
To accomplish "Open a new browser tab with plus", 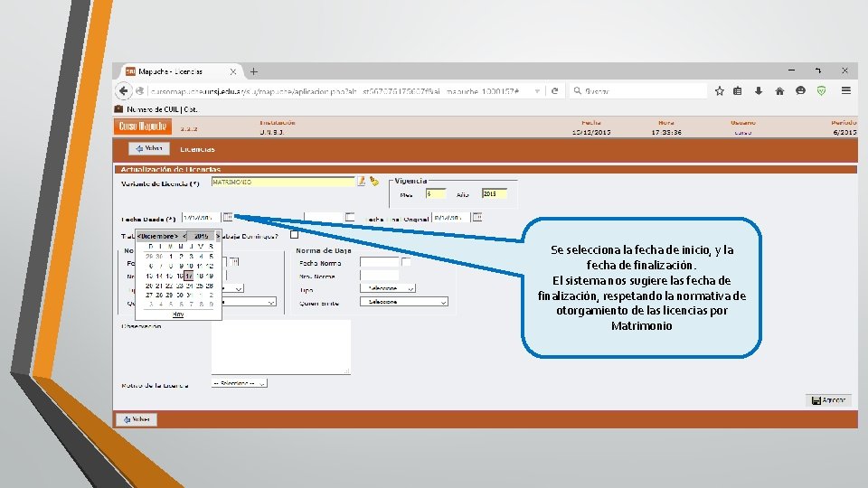I will coord(253,71).
